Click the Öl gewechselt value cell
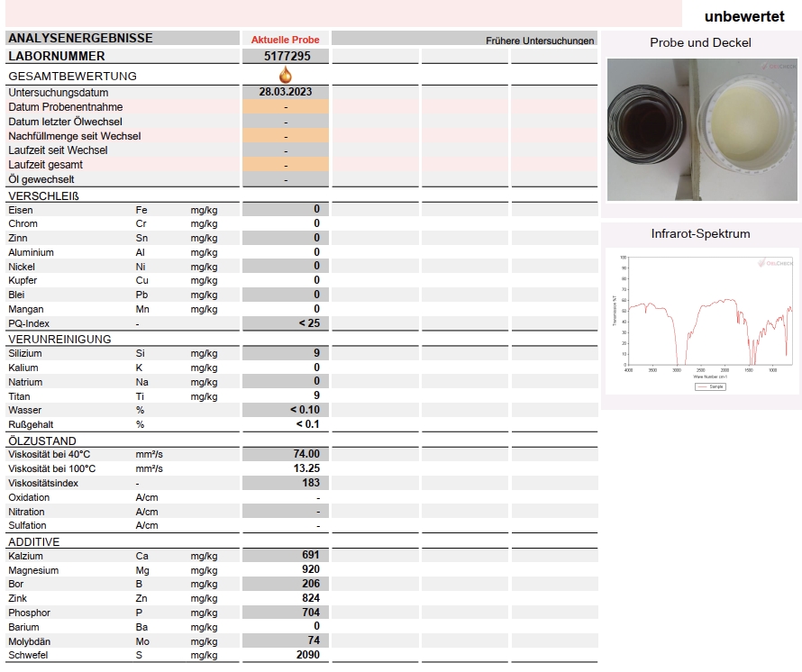The height and width of the screenshot is (672, 802). pos(285,179)
